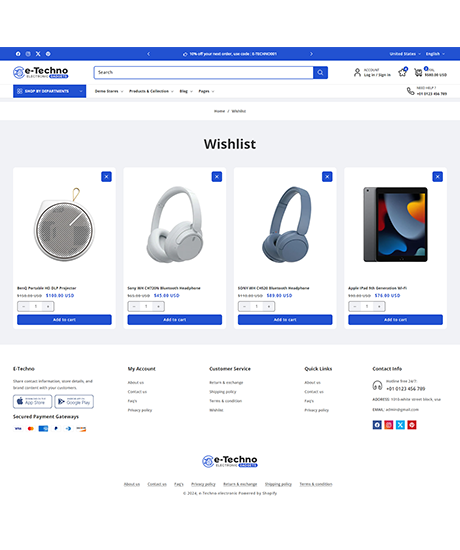Click the red Pinterest icon in footer
This screenshot has height=550, width=460.
coord(412,425)
